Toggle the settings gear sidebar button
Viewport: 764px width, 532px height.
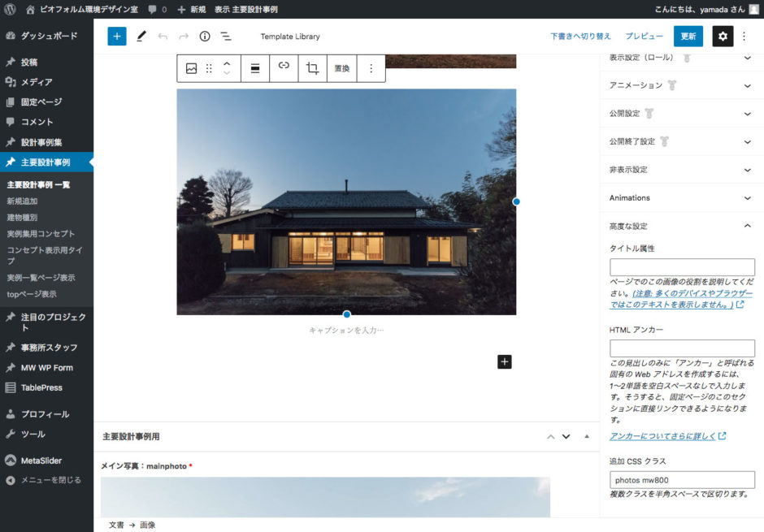[x=723, y=36]
